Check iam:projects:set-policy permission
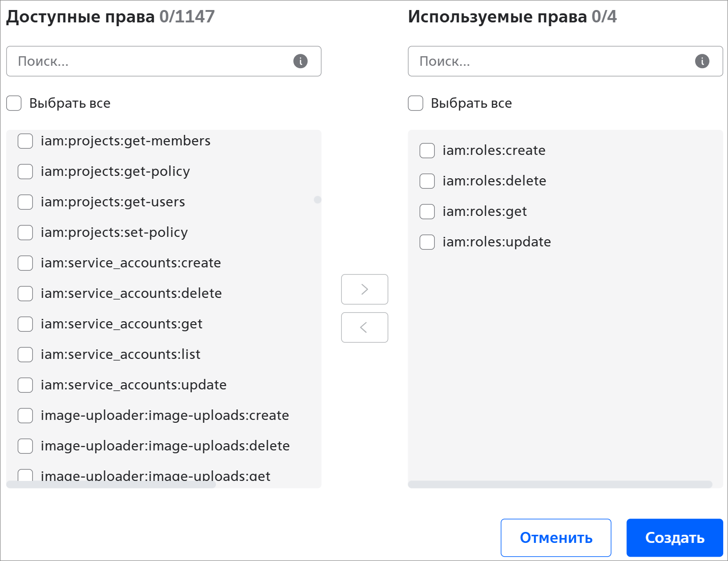This screenshot has width=728, height=561. pos(25,233)
